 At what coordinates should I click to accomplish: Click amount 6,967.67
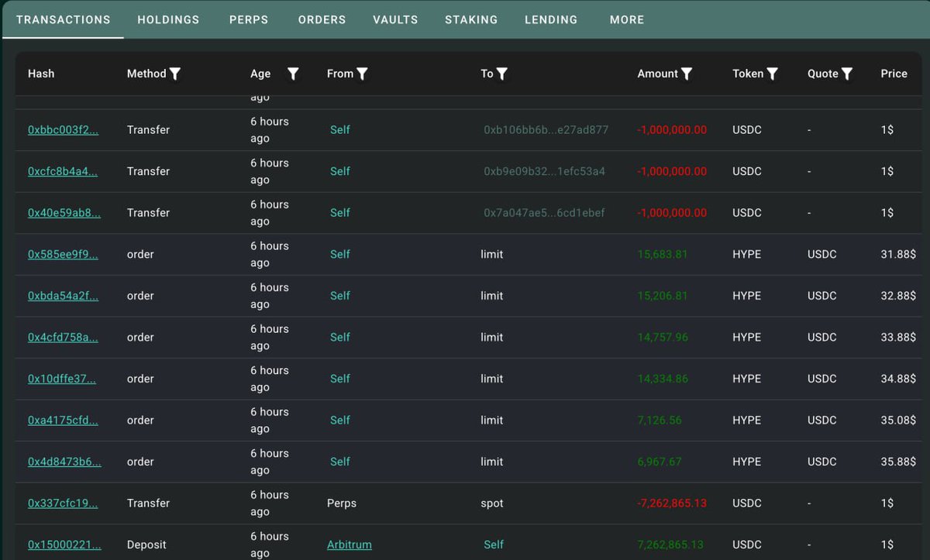click(x=660, y=462)
